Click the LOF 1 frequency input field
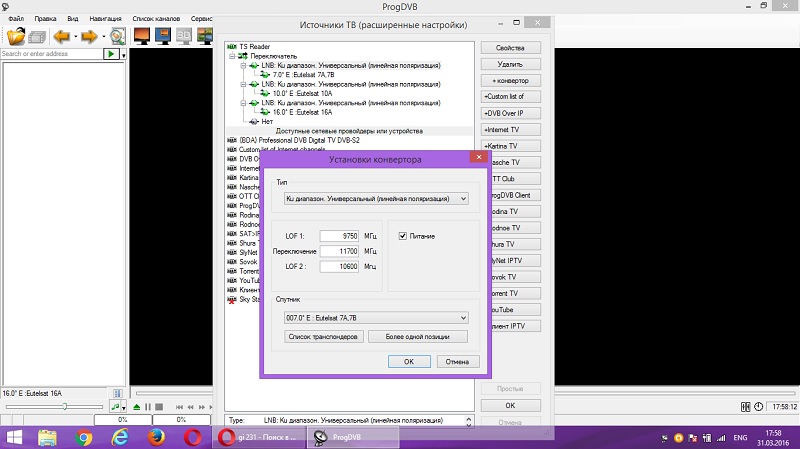Image resolution: width=800 pixels, height=449 pixels. click(x=340, y=236)
